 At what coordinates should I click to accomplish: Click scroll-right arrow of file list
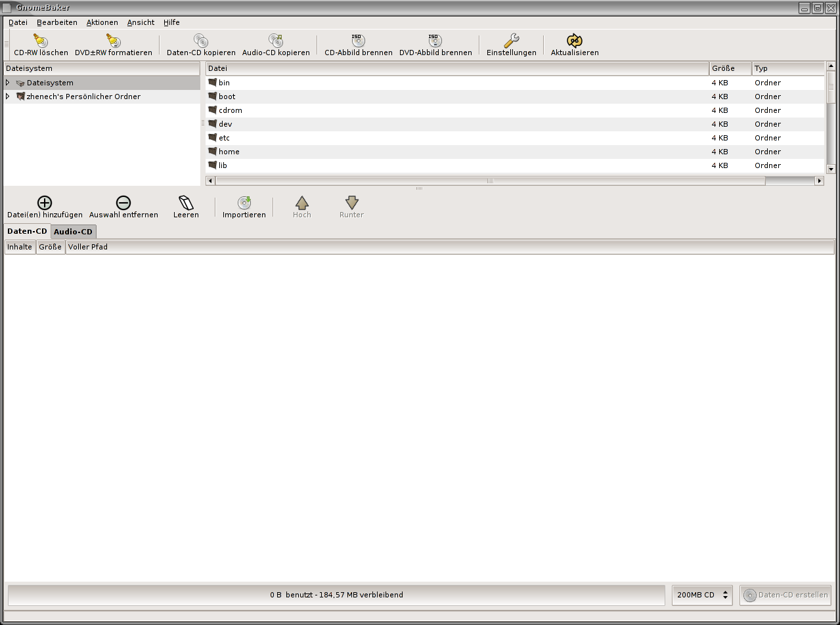tap(819, 181)
